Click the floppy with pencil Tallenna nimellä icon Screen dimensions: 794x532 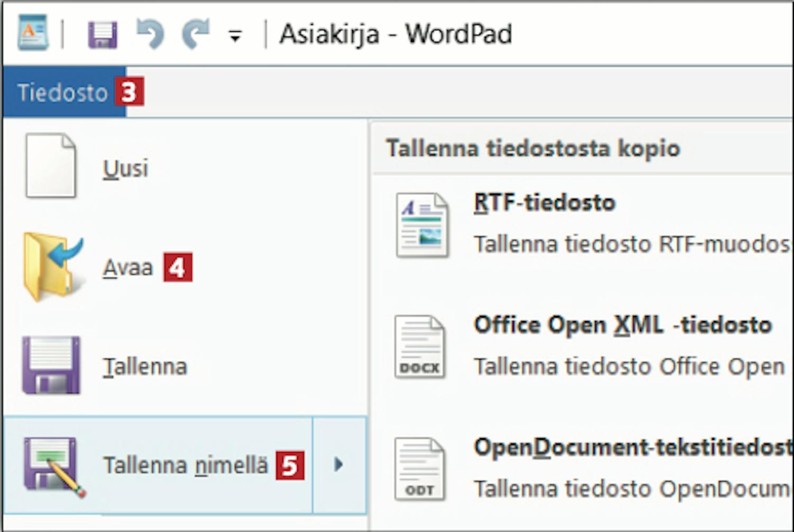53,467
